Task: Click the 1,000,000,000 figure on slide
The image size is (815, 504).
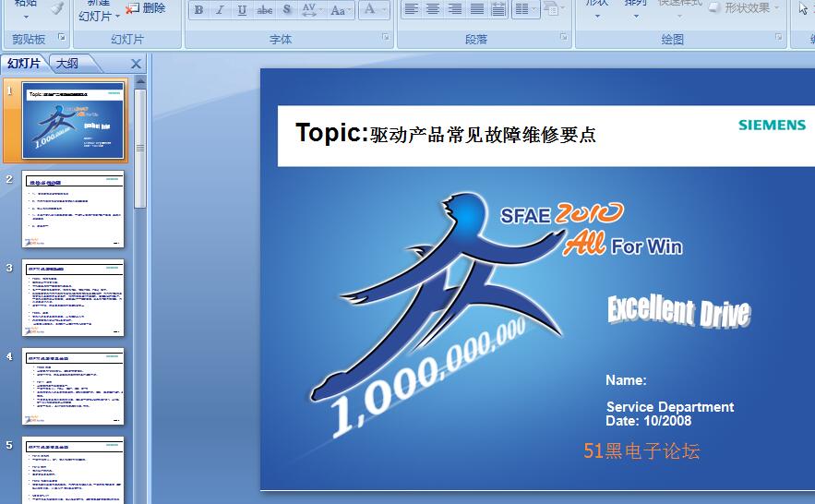Action: [429, 377]
